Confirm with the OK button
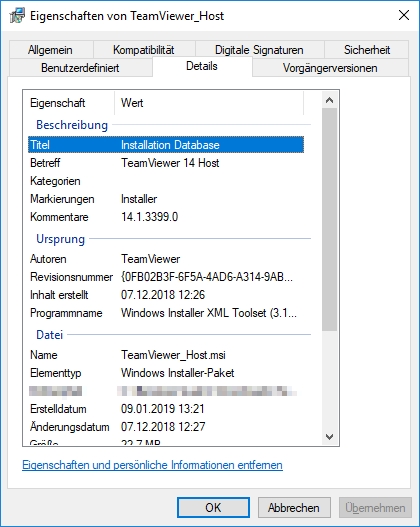 pos(213,508)
